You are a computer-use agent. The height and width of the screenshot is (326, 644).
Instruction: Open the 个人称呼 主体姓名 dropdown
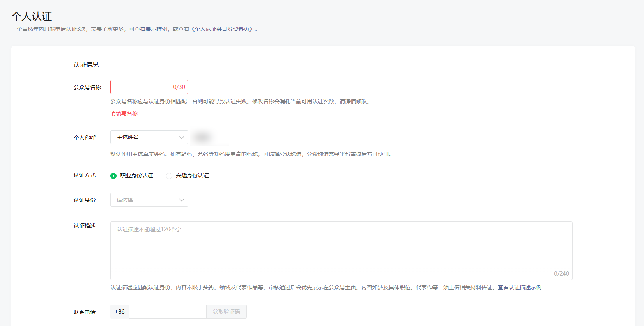[149, 137]
